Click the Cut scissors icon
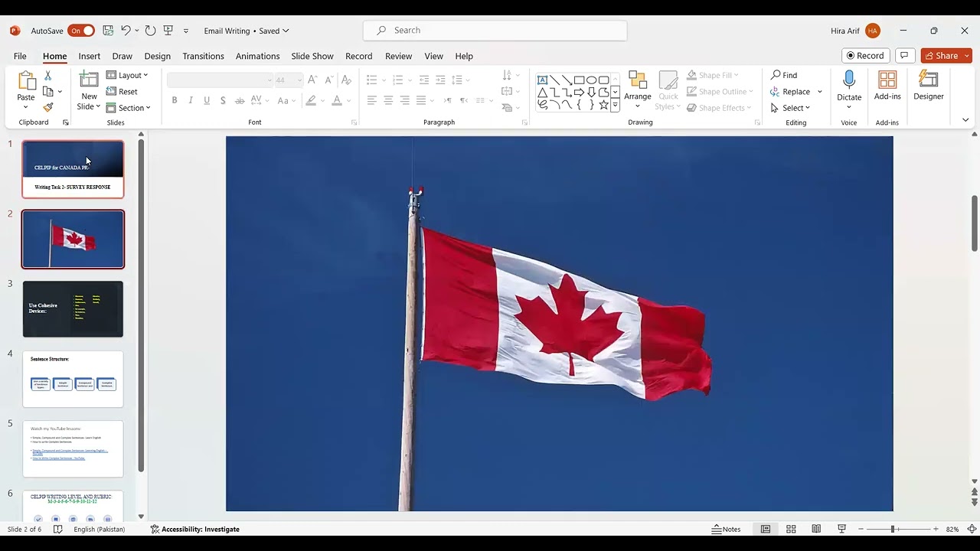 coord(47,76)
